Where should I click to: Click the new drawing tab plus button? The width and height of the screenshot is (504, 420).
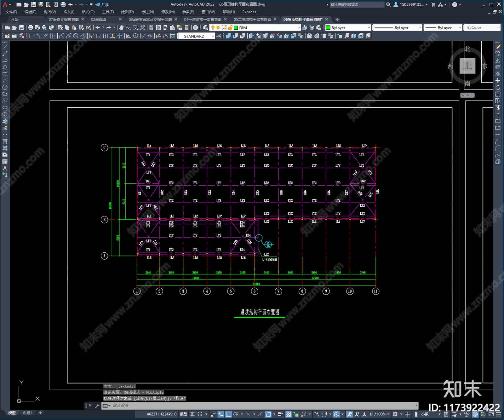pyautogui.click(x=337, y=20)
